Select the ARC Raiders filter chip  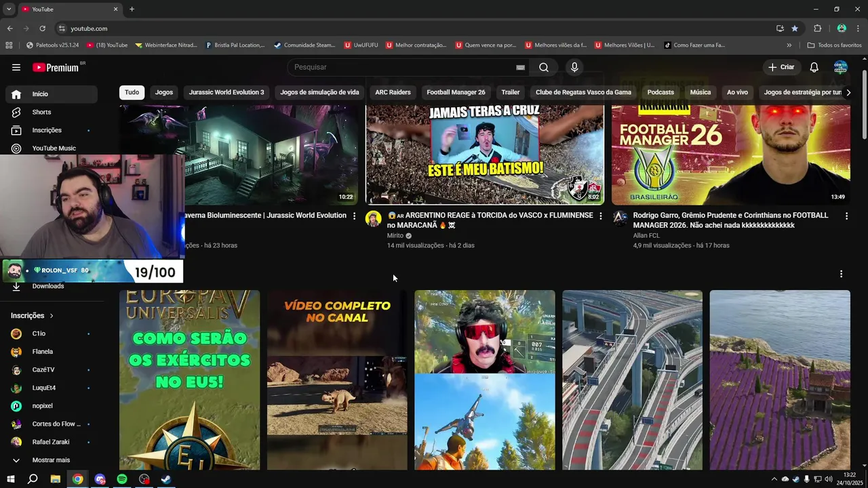pyautogui.click(x=393, y=92)
